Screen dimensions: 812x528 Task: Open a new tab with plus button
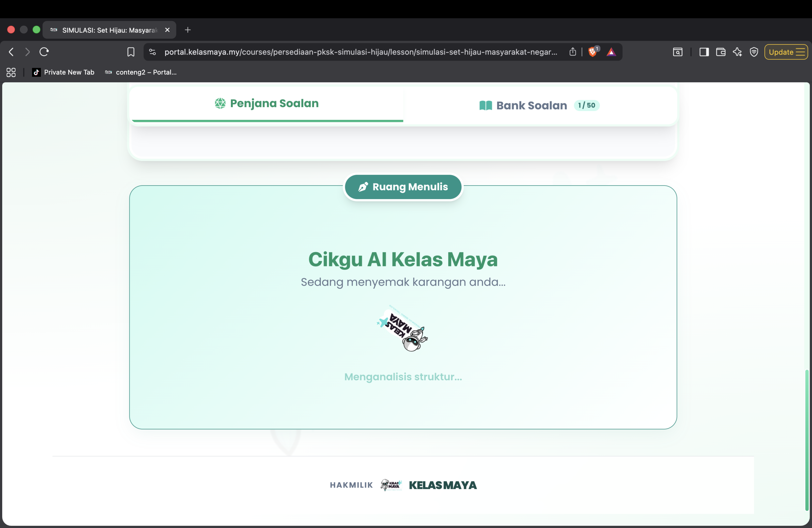click(x=188, y=30)
